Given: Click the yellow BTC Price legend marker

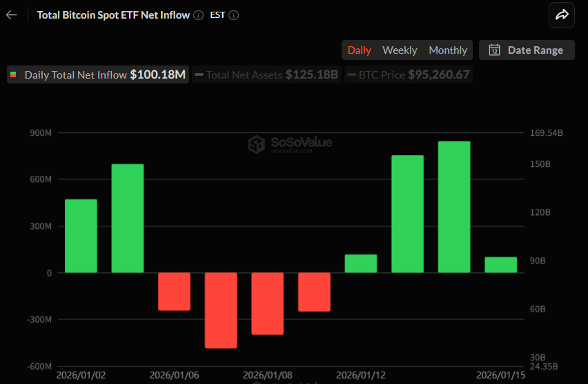Looking at the screenshot, I should pyautogui.click(x=351, y=74).
